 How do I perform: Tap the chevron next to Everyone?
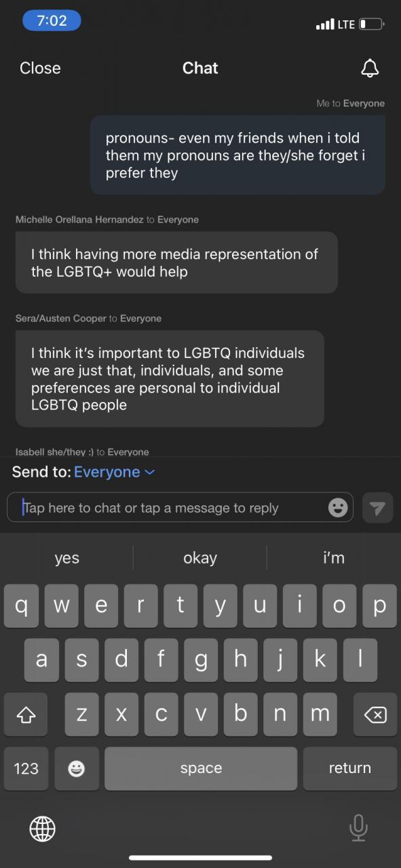150,472
